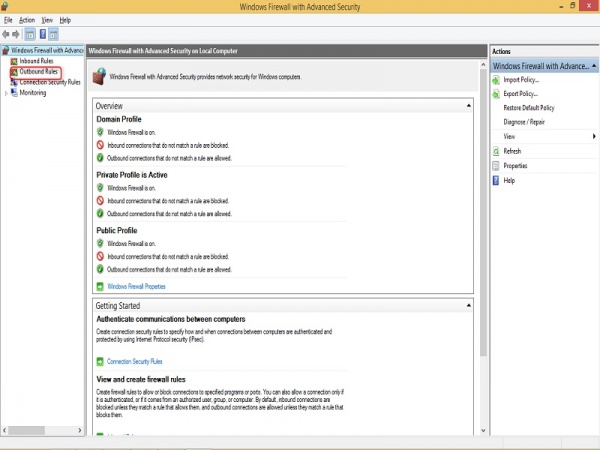The image size is (600, 450).
Task: Select Outbound Rules in the tree
Action: click(x=38, y=72)
